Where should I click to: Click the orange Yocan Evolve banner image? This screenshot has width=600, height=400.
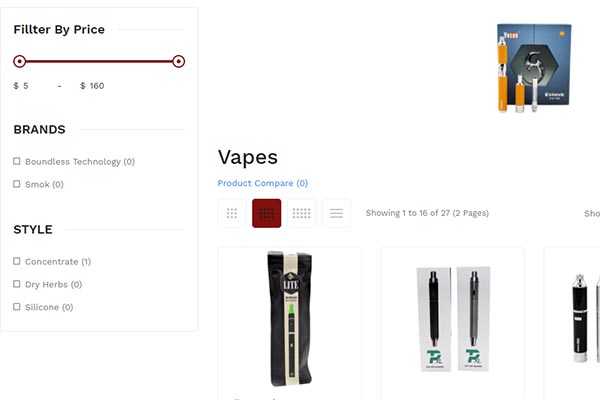(x=534, y=68)
